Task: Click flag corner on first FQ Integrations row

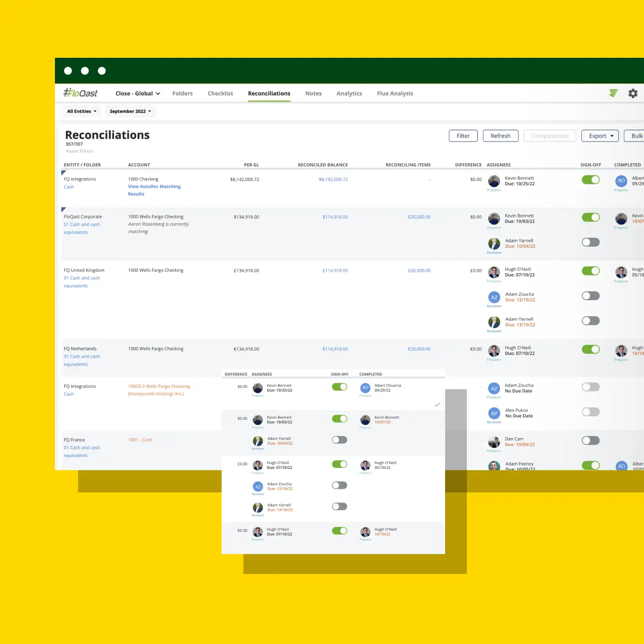Action: pos(63,172)
